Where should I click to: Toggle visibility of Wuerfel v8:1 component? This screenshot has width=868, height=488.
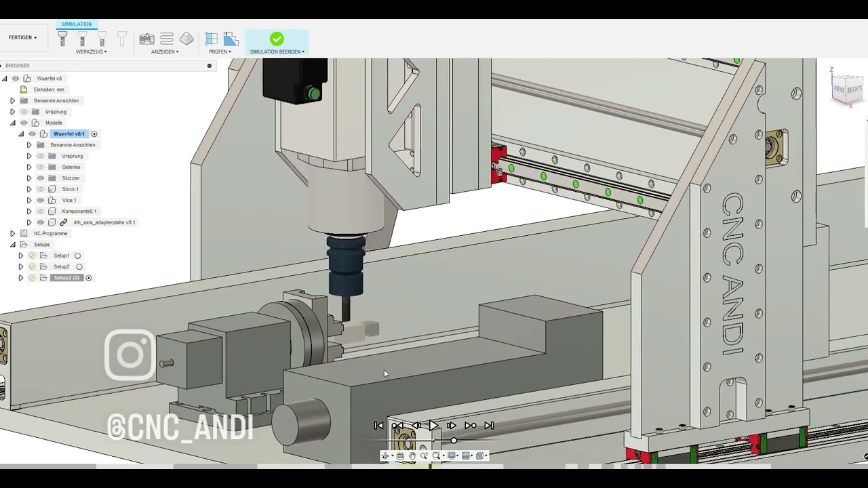32,134
